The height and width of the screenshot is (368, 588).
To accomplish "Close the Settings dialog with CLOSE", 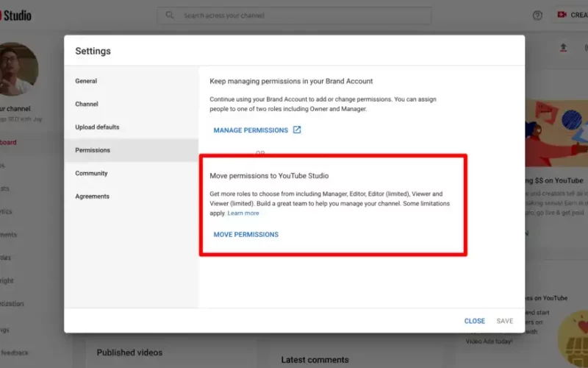I will 474,321.
